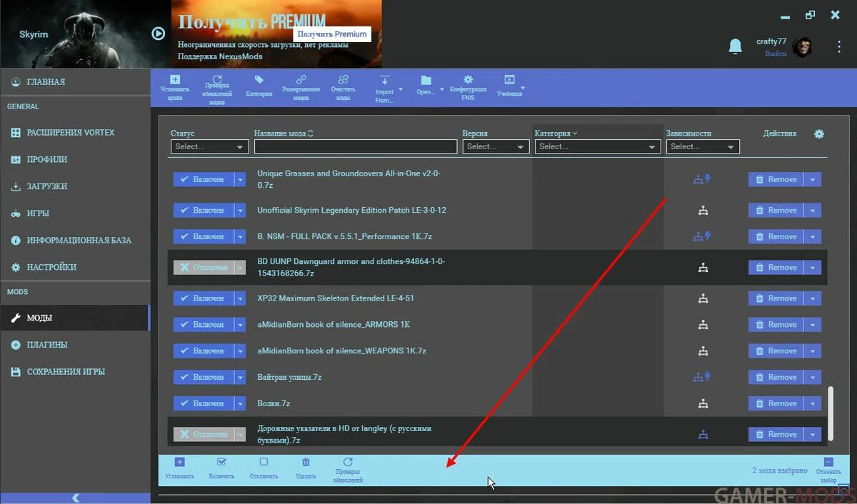Open FNIS configuration gear icon

click(468, 80)
